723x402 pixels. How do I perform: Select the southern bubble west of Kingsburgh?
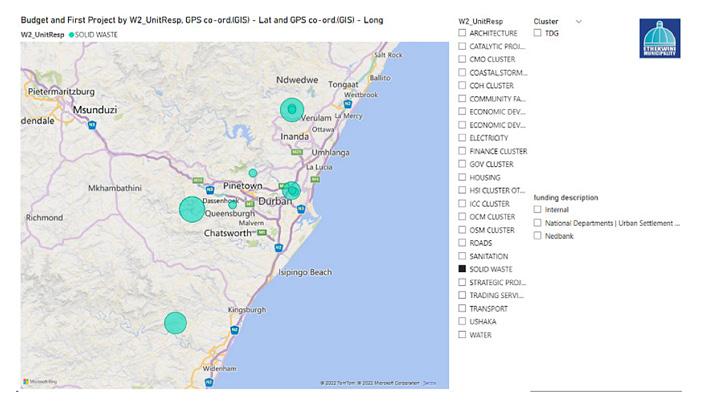(176, 323)
